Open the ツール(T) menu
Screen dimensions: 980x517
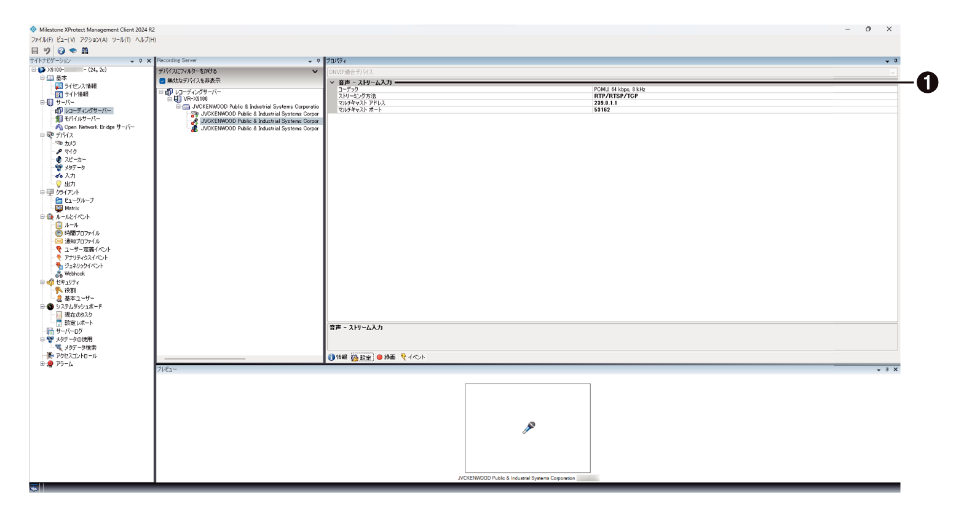point(121,40)
